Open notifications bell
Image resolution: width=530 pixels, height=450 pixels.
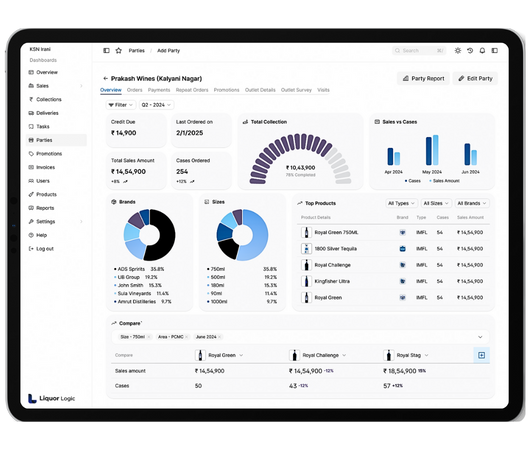point(482,50)
